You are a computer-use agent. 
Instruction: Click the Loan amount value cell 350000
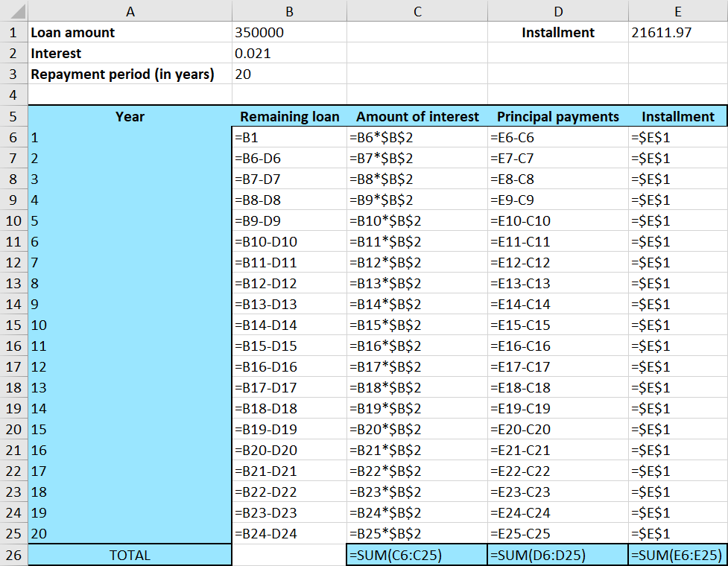tap(289, 33)
